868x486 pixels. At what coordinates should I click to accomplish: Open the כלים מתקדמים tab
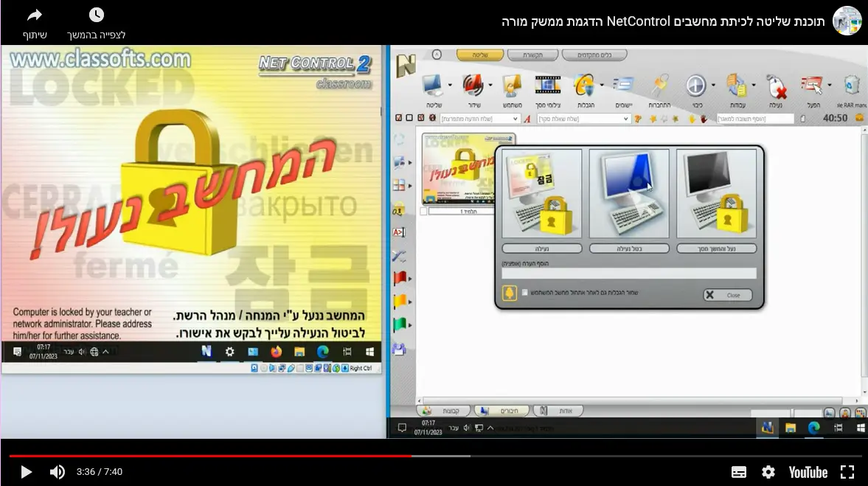pos(594,55)
